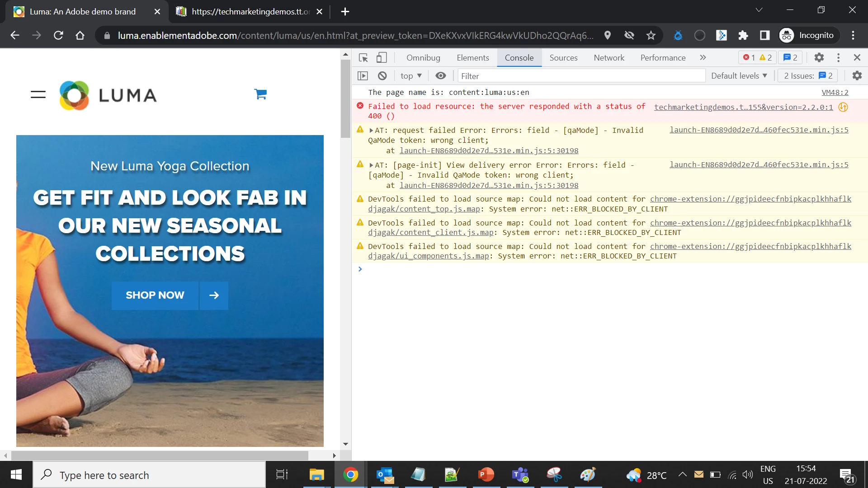Switch to the Elements tab
Image resolution: width=868 pixels, height=488 pixels.
click(472, 58)
